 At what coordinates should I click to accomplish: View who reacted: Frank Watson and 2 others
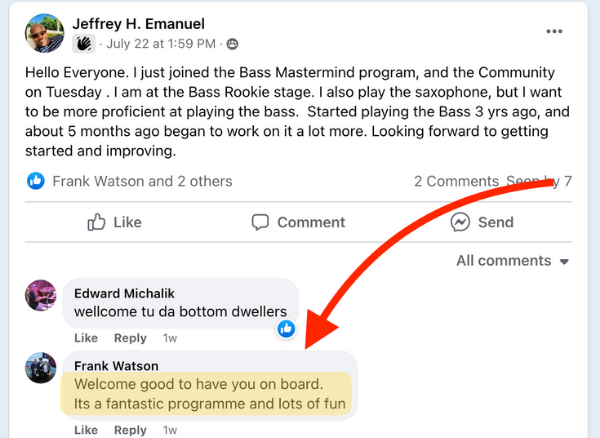(x=142, y=181)
